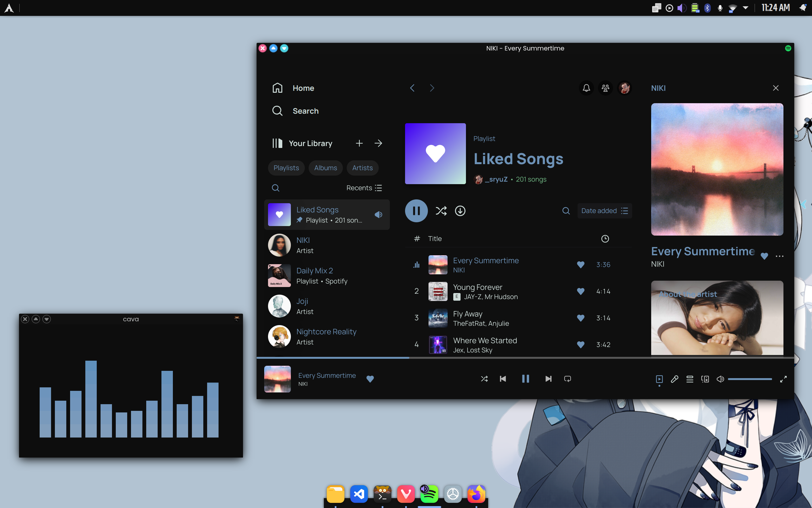Skip to next track
The height and width of the screenshot is (508, 812).
pos(548,379)
